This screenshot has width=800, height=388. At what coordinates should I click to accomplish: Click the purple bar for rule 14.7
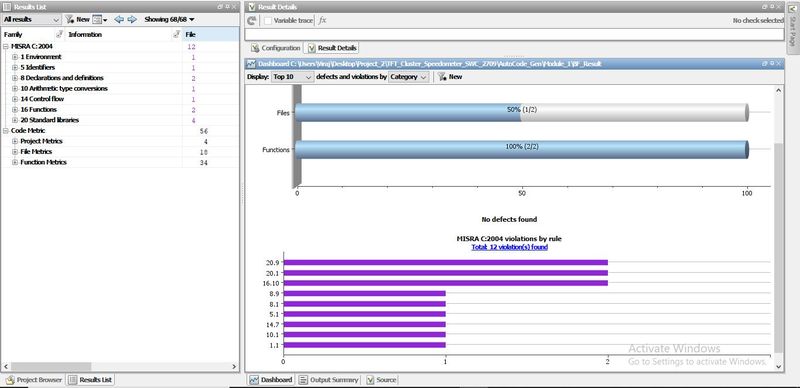click(x=364, y=324)
